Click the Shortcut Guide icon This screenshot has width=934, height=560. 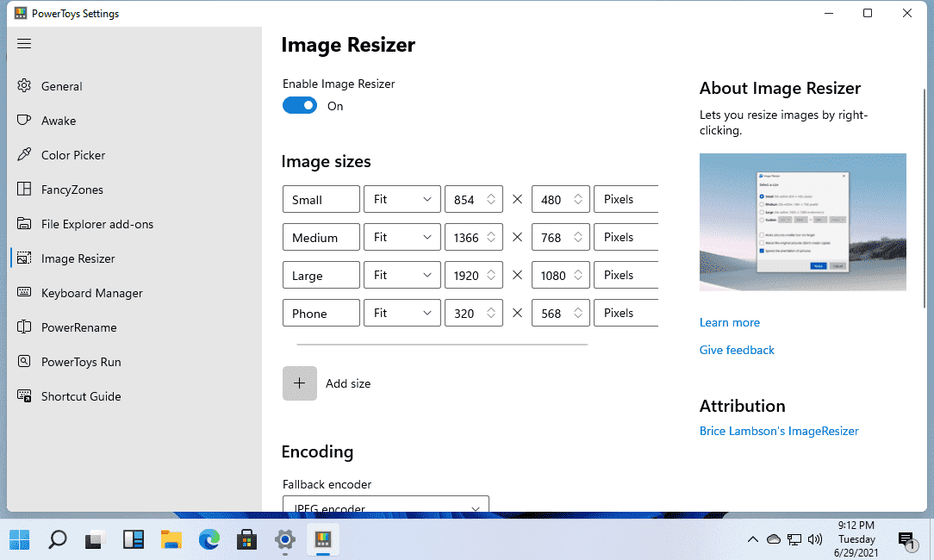coord(24,396)
